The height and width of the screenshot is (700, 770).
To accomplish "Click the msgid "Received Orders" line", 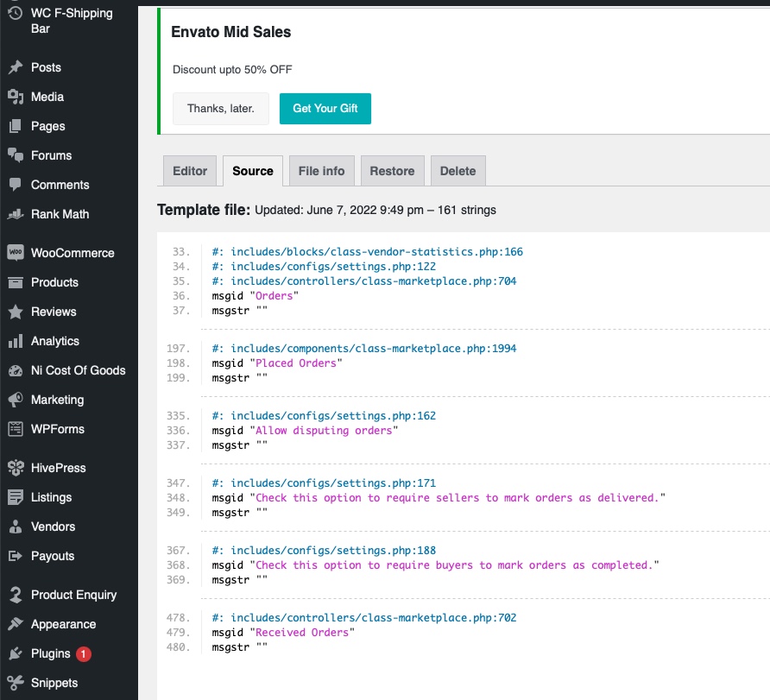I will [x=283, y=633].
